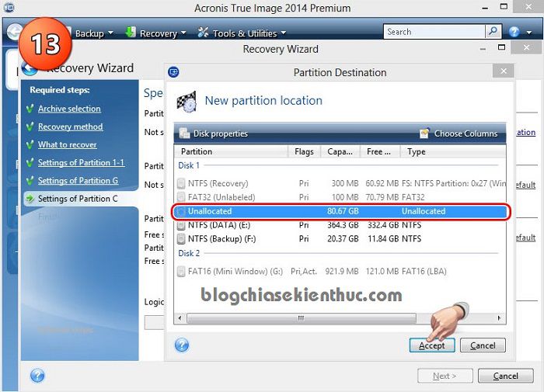The image size is (544, 392).
Task: Expand the Backup dropdown arrow
Action: [x=110, y=33]
